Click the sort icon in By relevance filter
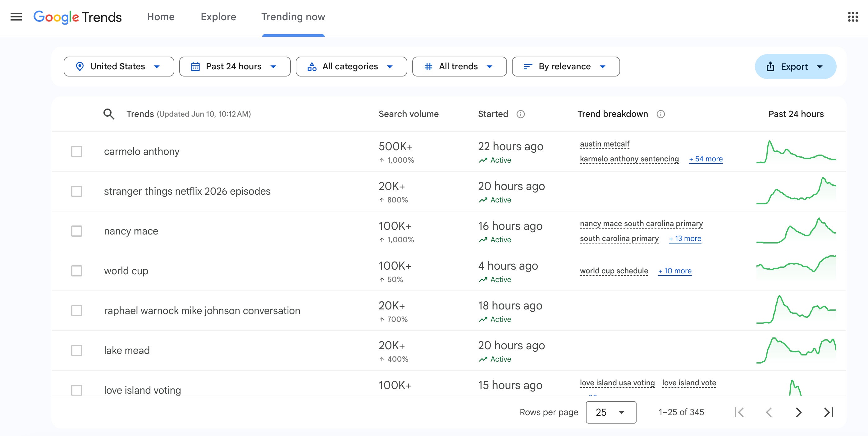This screenshot has height=436, width=868. [528, 67]
